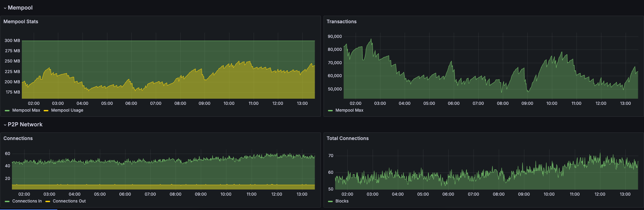Toggle Connections In legend series
Screen dimensions: 644x210
pos(27,201)
